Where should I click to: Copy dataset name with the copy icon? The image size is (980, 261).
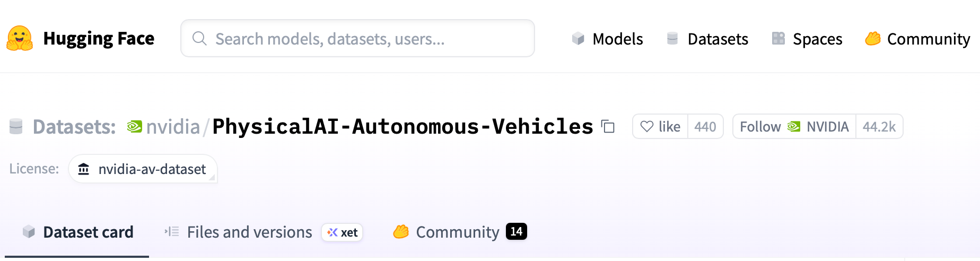(608, 127)
